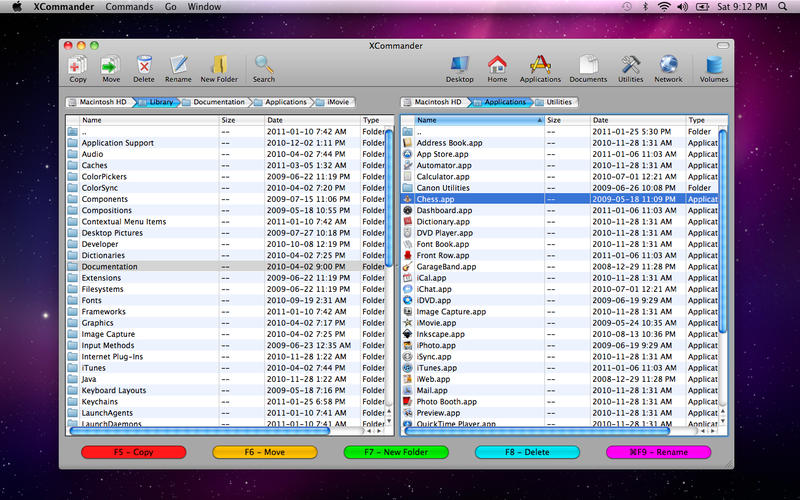Viewport: 800px width, 500px height.
Task: Click the Address Book.app icon
Action: (407, 143)
